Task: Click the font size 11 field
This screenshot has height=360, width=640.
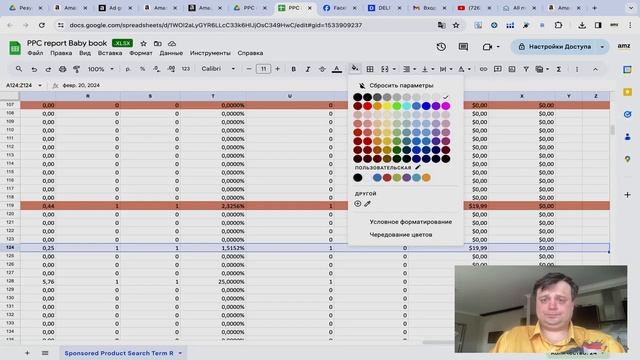Action: coord(263,69)
